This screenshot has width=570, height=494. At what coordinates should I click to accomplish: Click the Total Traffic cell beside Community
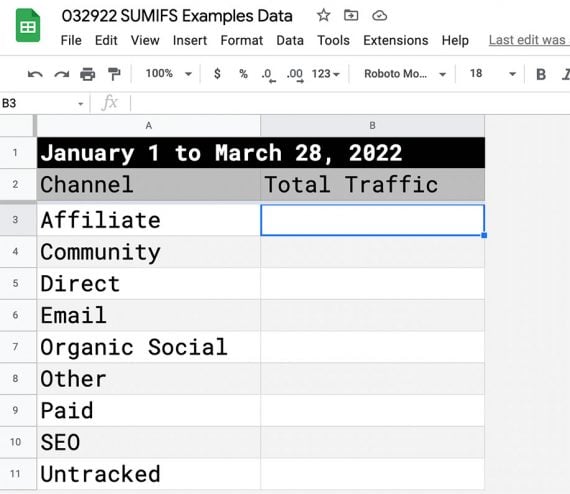click(x=373, y=252)
